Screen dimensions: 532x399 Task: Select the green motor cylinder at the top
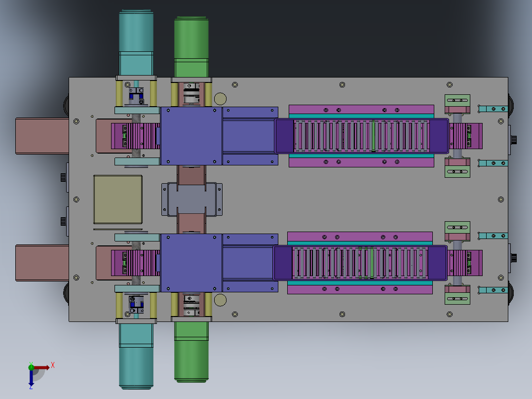tap(191, 38)
